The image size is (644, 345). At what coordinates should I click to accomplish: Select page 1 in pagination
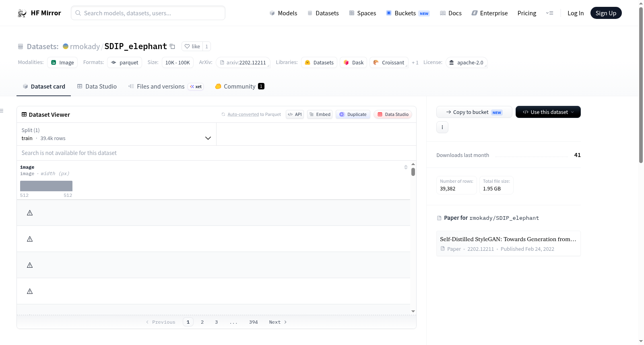click(x=188, y=322)
